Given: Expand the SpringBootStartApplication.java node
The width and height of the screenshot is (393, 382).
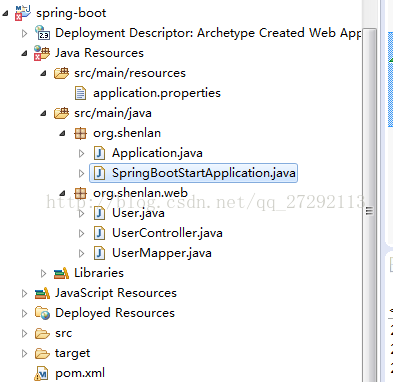Looking at the screenshot, I should pyautogui.click(x=81, y=173).
